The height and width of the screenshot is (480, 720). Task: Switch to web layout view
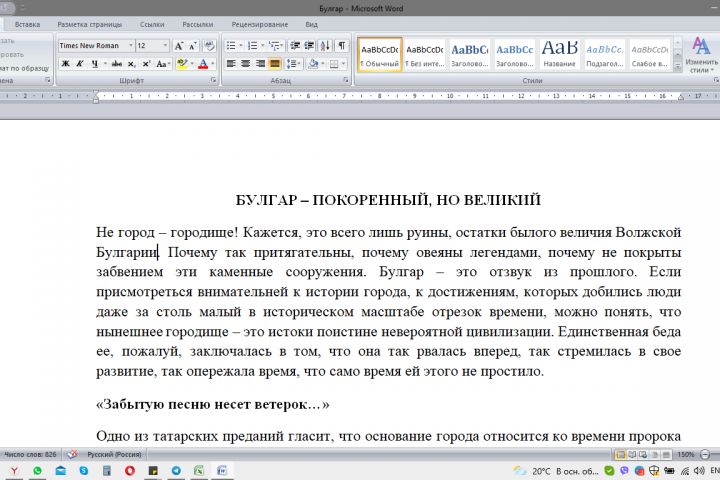pyautogui.click(x=643, y=455)
